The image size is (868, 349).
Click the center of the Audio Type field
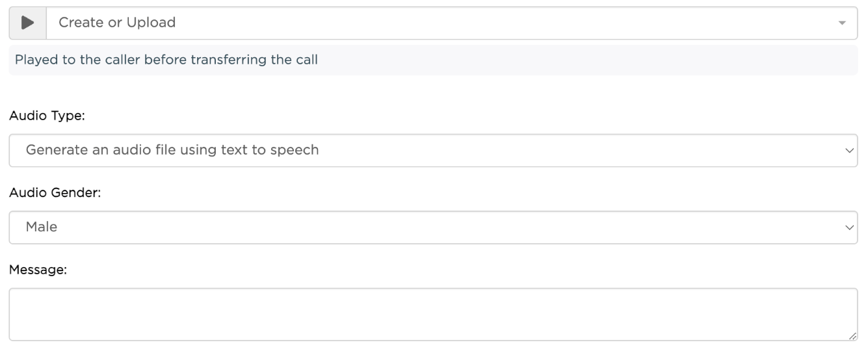[433, 151]
